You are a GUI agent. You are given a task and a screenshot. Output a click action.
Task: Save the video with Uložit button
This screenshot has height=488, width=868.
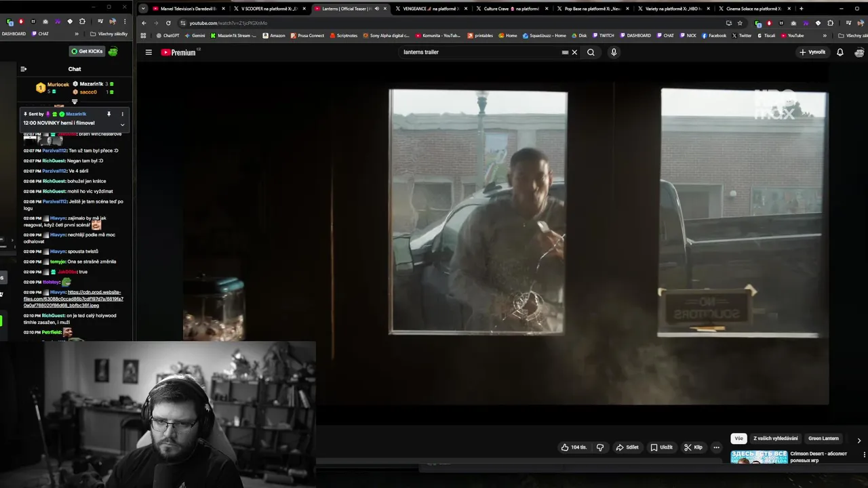pyautogui.click(x=662, y=447)
